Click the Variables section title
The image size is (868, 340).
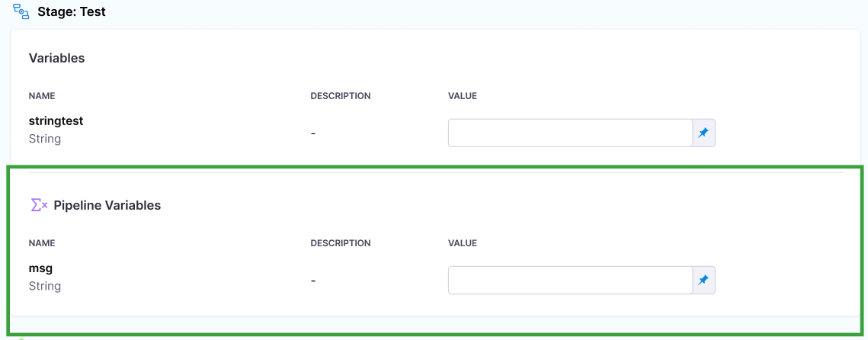click(56, 58)
